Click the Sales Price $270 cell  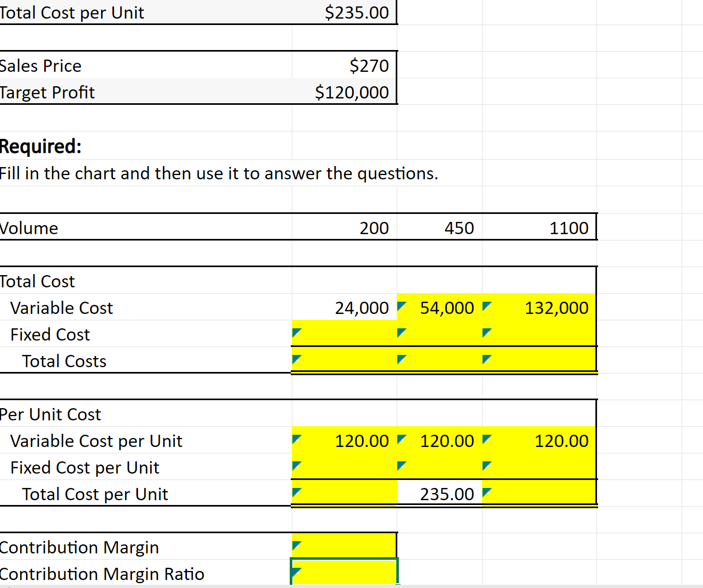coord(345,65)
